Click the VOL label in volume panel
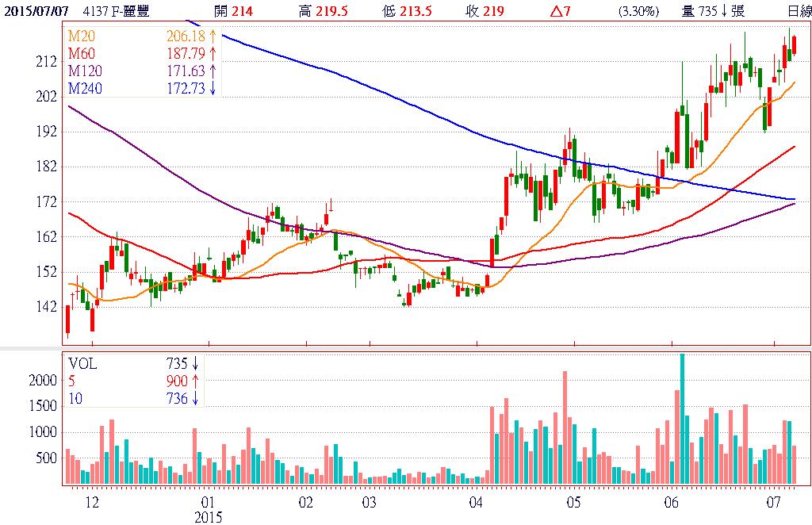This screenshot has width=812, height=525. click(82, 364)
